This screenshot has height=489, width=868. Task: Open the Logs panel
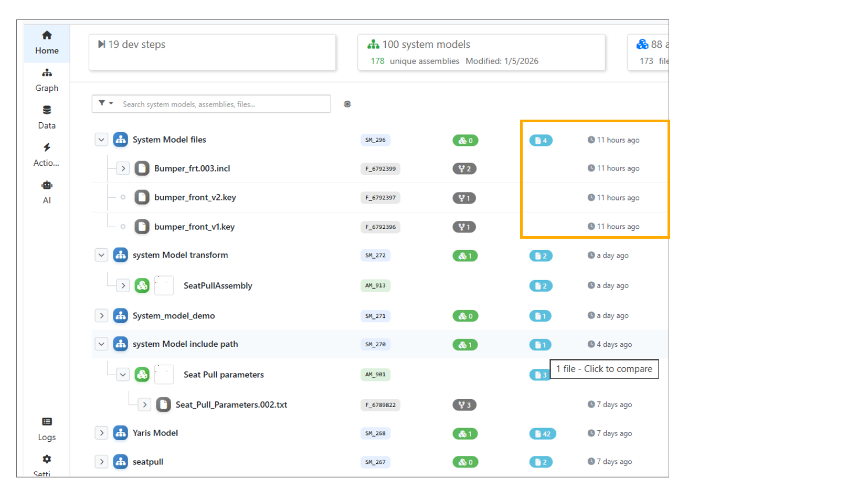[47, 429]
